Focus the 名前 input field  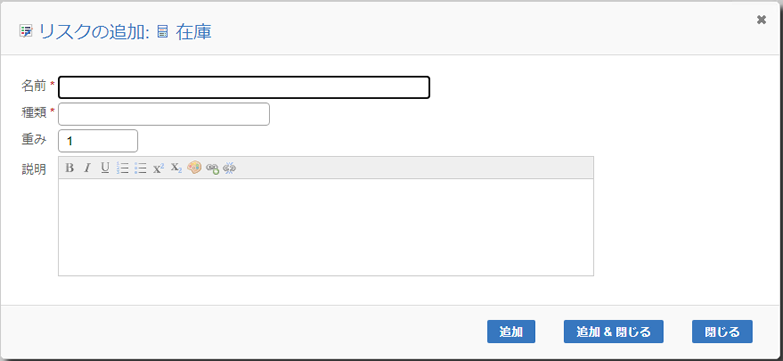244,87
